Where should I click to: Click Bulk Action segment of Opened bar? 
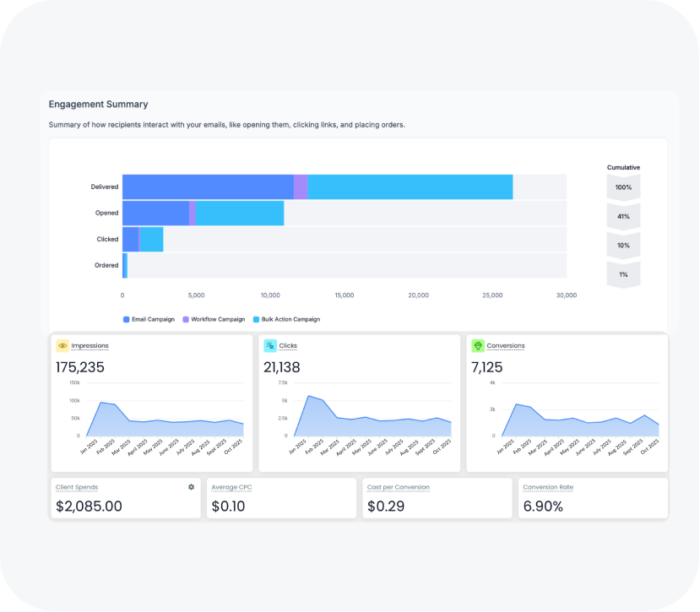[240, 213]
